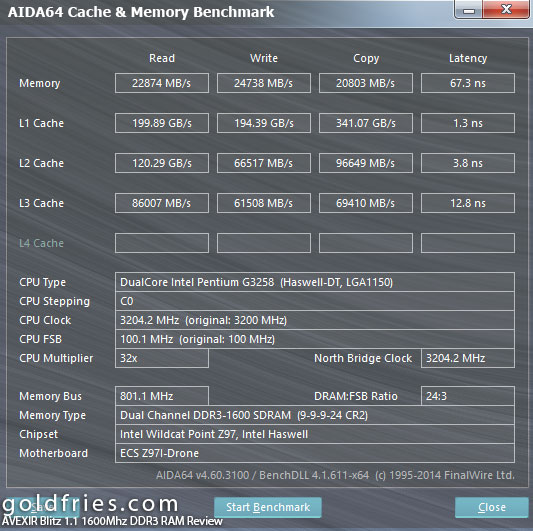533x531 pixels.
Task: Click L2 Cache Write value 66517 MB/s
Action: click(x=264, y=163)
